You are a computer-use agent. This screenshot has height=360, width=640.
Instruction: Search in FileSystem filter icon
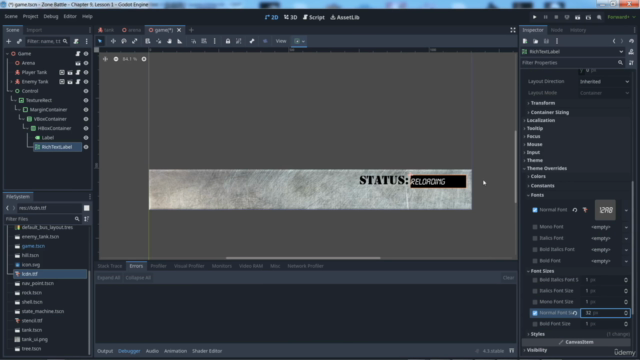tap(77, 219)
